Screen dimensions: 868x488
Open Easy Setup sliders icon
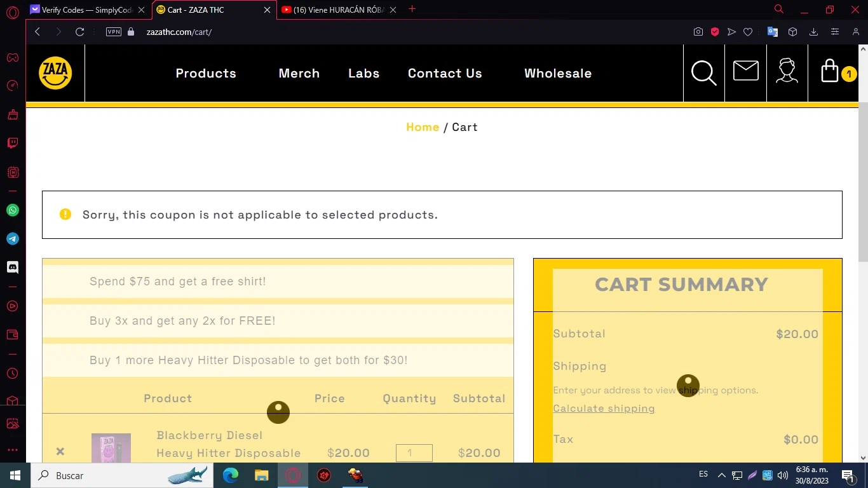pyautogui.click(x=835, y=32)
